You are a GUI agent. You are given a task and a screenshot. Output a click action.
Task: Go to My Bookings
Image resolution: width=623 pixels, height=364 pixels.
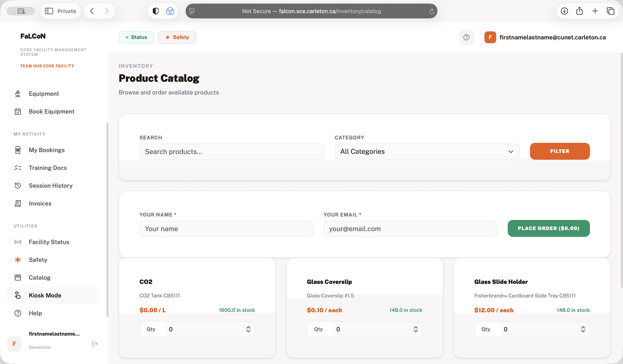[x=46, y=150]
